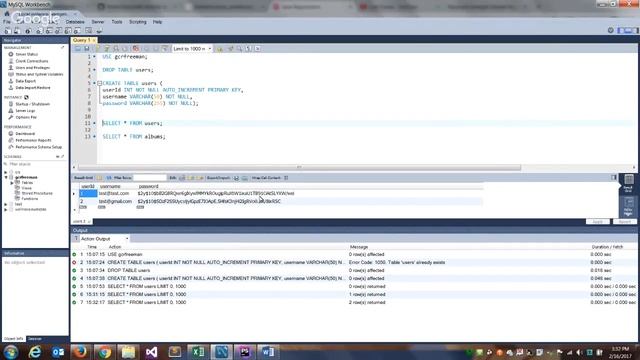Execute current statement lightning-cursor icon
The height and width of the screenshot is (360, 640).
[x=107, y=49]
